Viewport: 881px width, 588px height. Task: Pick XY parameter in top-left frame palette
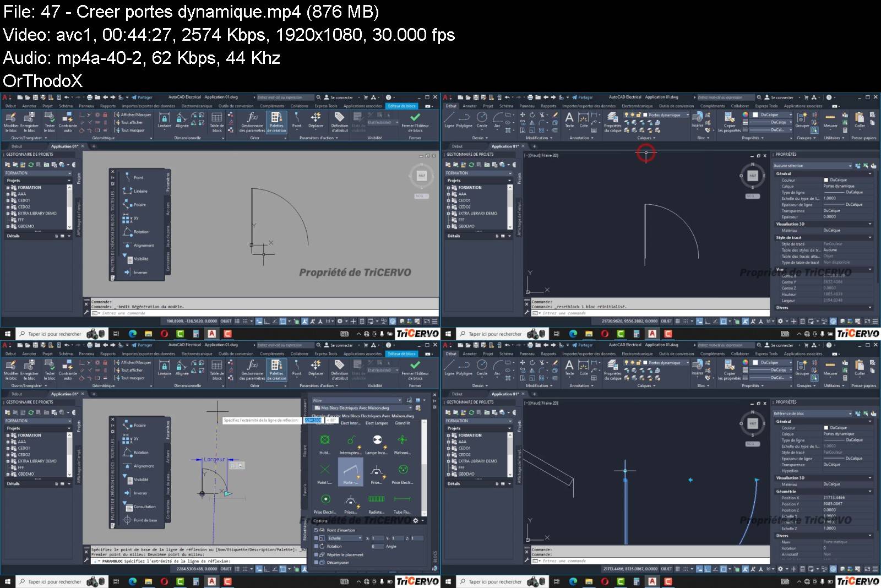[131, 218]
